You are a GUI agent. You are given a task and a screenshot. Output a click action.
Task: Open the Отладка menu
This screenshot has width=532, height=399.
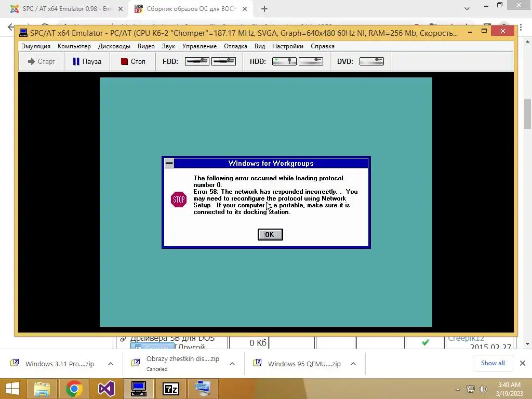tap(235, 46)
